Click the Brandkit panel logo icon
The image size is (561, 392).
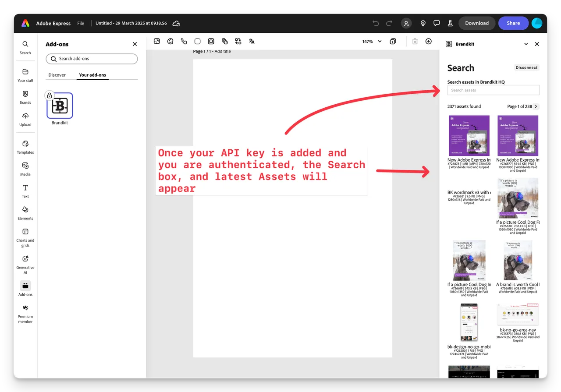pos(449,44)
